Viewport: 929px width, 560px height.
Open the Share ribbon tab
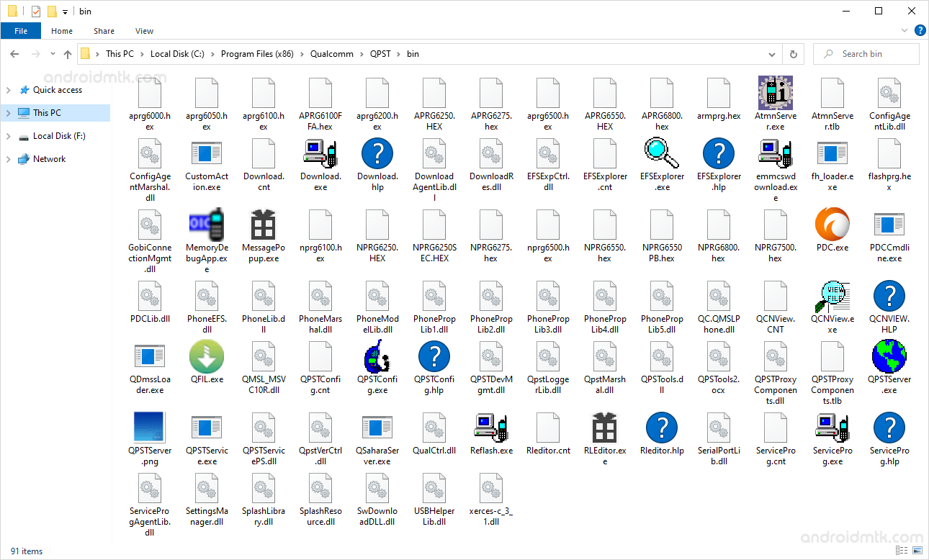point(104,31)
